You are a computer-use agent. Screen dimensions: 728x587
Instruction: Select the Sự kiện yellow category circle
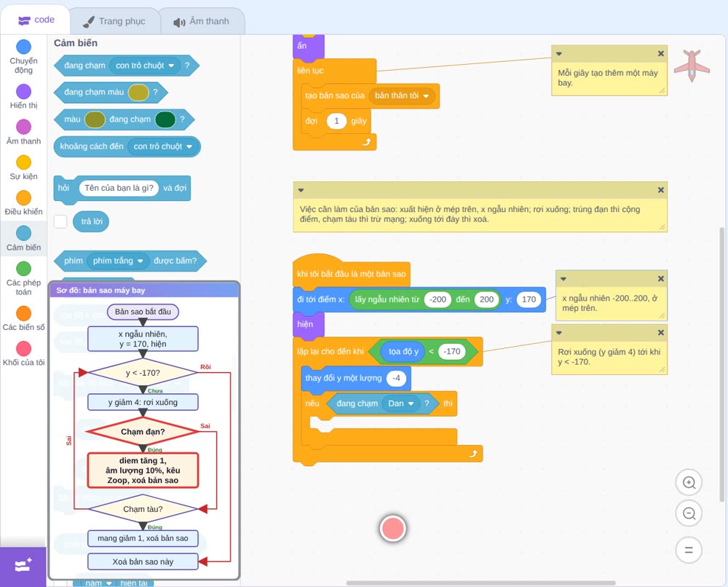[24, 162]
